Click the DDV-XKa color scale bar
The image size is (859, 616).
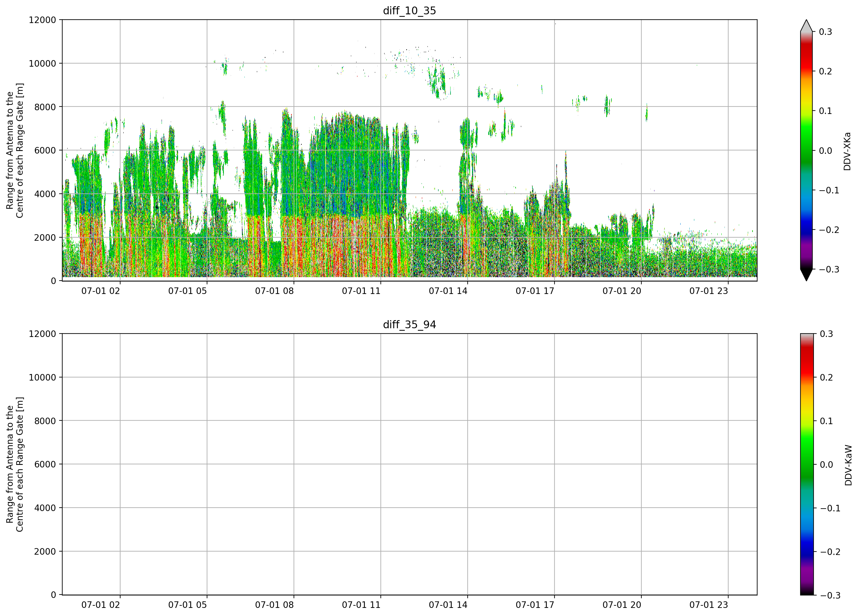point(806,150)
